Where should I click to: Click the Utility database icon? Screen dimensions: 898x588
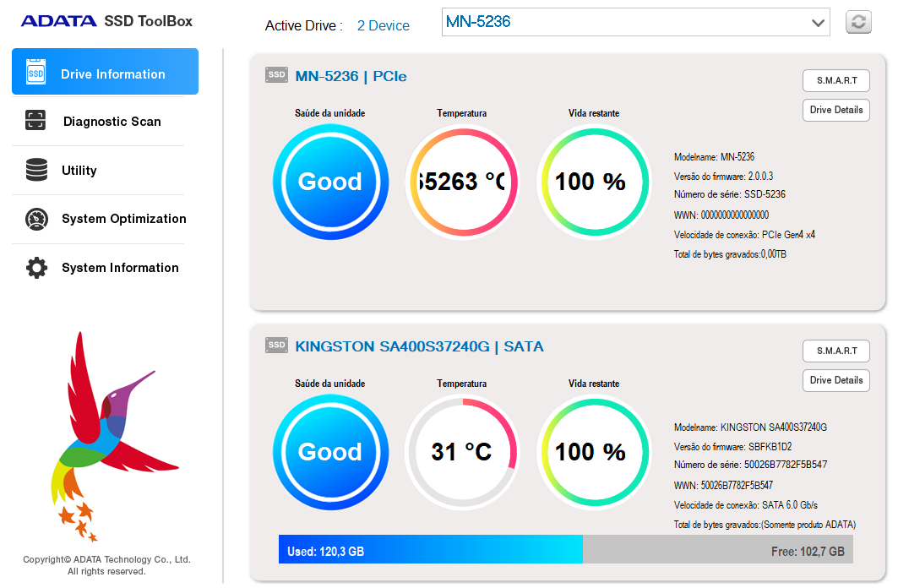(x=36, y=170)
